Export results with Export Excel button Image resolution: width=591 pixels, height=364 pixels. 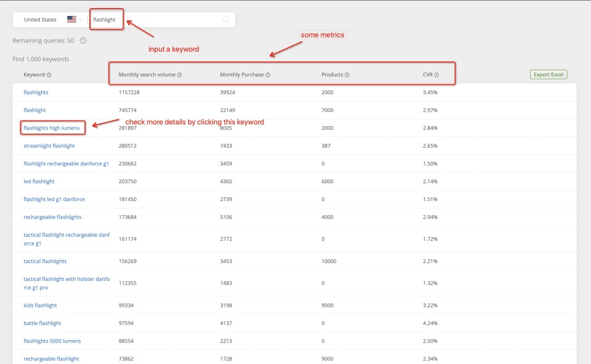pyautogui.click(x=549, y=74)
